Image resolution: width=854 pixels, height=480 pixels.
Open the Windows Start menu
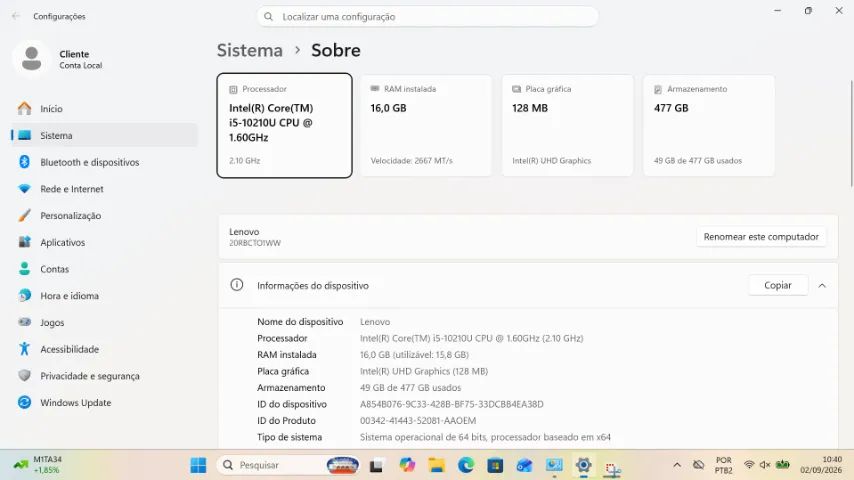[198, 465]
